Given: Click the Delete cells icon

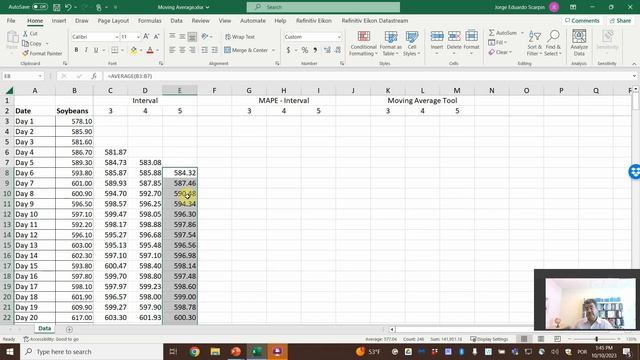Looking at the screenshot, I should (x=454, y=37).
